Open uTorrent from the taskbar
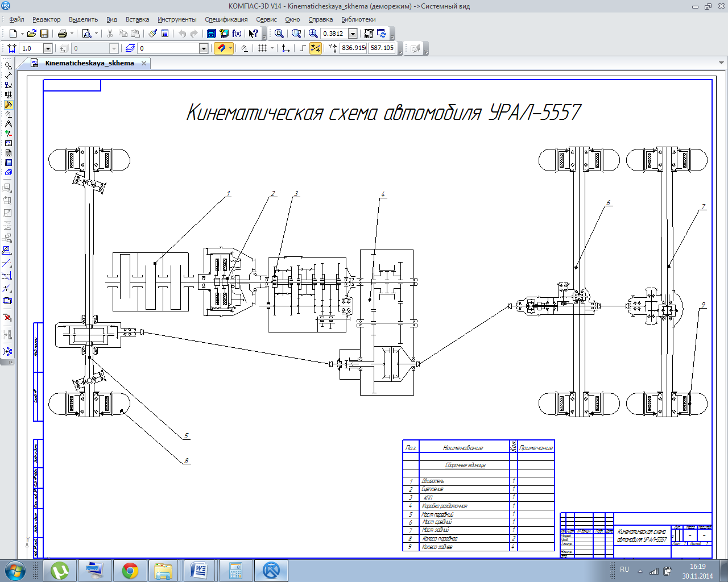This screenshot has height=582, width=728. [x=60, y=571]
